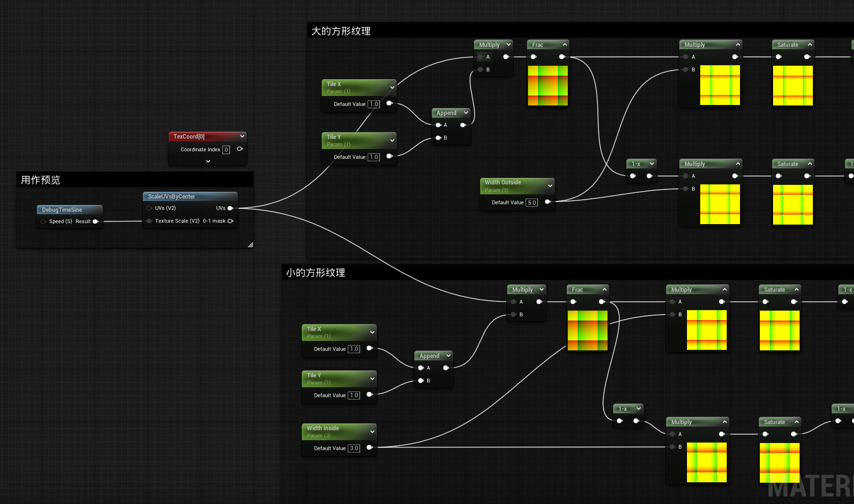Click Tile X output pin in 小的方形纹理
Image resolution: width=854 pixels, height=504 pixels.
[x=370, y=348]
